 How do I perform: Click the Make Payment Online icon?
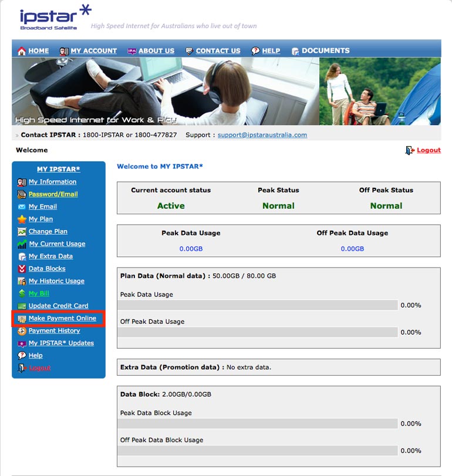[x=22, y=319]
